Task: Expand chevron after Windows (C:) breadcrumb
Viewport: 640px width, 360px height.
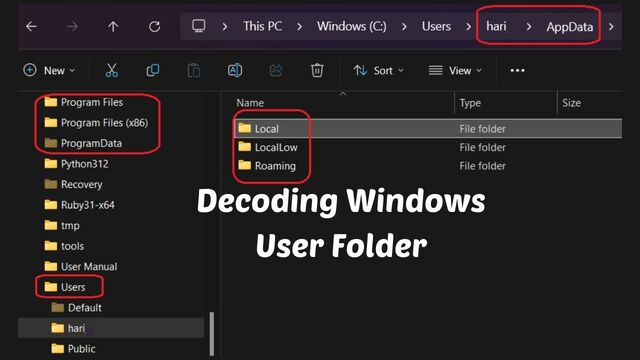Action: 404,27
